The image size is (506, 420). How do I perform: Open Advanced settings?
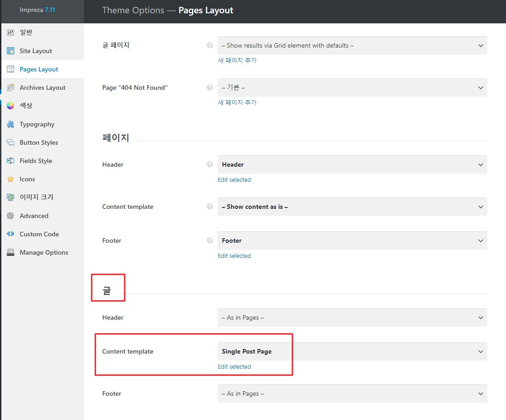43,215
